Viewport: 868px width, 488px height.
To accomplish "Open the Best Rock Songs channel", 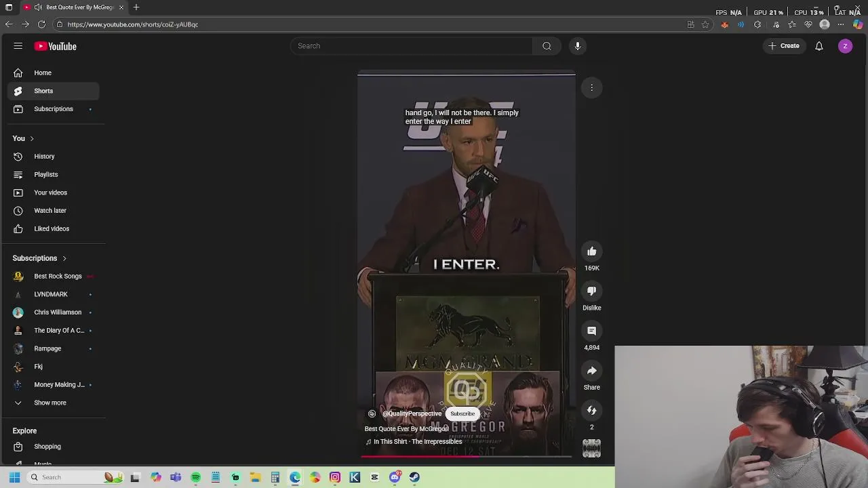I will tap(53, 276).
